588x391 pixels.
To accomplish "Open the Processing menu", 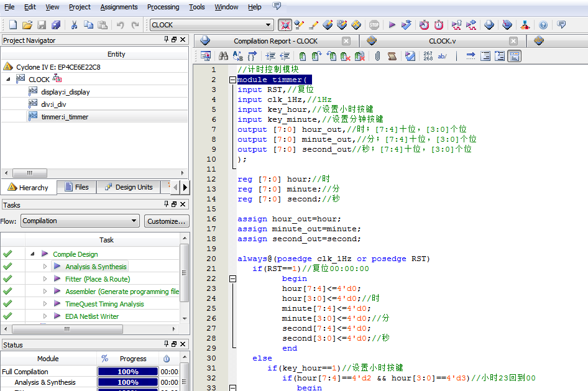I will pyautogui.click(x=163, y=7).
